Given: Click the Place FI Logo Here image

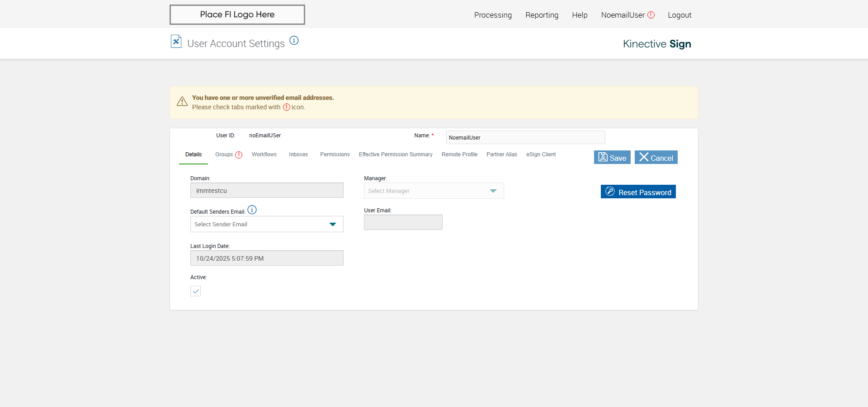Looking at the screenshot, I should coord(237,14).
